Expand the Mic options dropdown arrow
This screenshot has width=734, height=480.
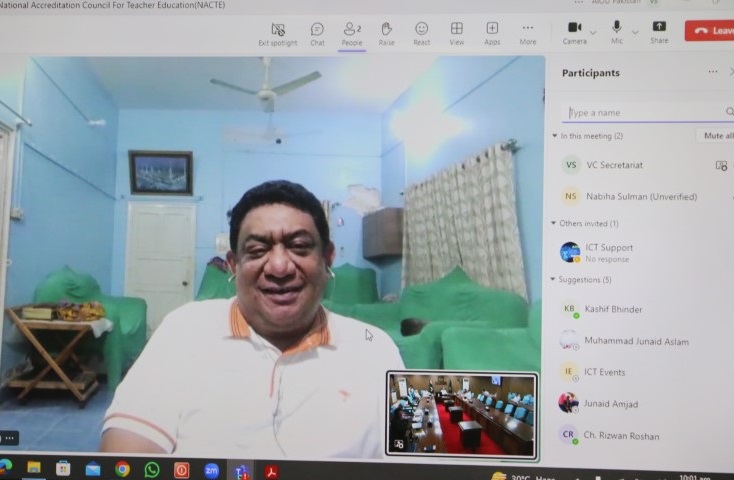coord(635,32)
